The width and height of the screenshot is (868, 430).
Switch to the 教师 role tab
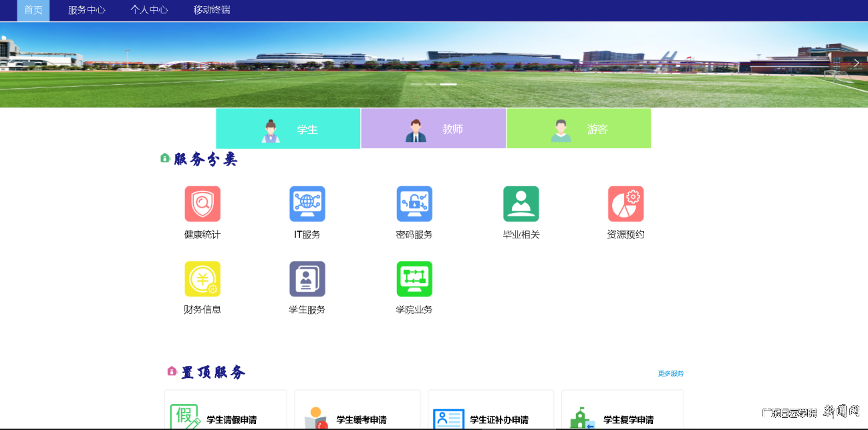[x=433, y=128]
